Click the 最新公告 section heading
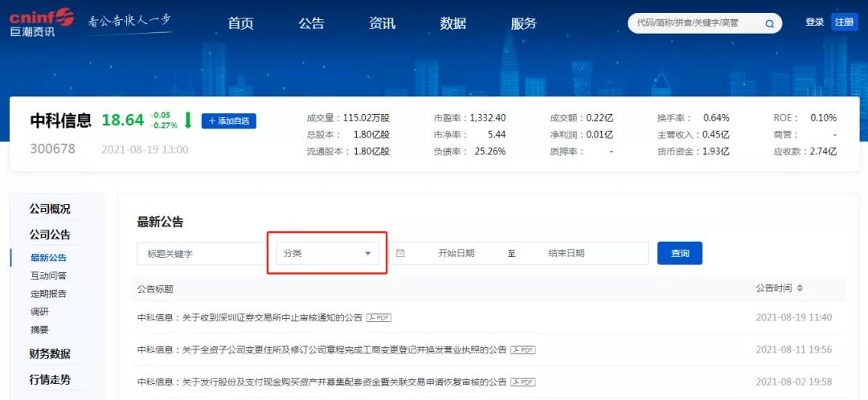This screenshot has width=868, height=400. [x=160, y=222]
